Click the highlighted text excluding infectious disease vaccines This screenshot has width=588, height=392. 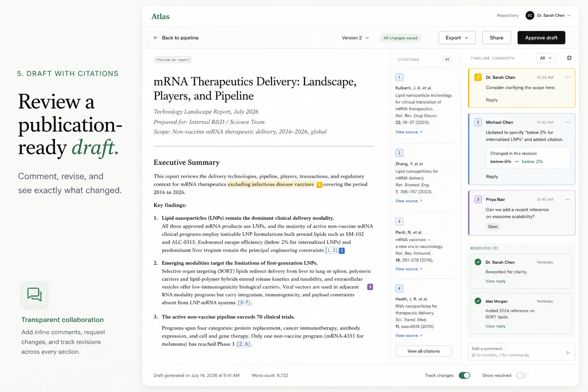tap(271, 185)
